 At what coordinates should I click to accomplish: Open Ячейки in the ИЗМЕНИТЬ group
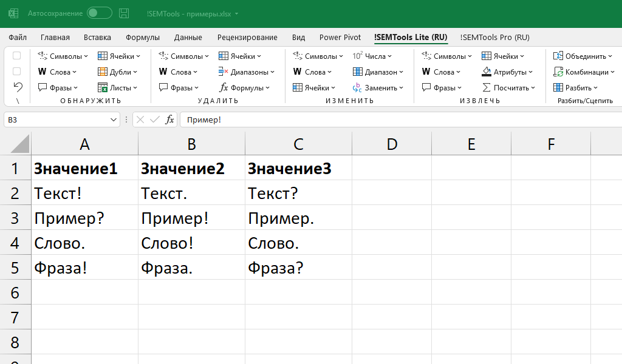[314, 88]
